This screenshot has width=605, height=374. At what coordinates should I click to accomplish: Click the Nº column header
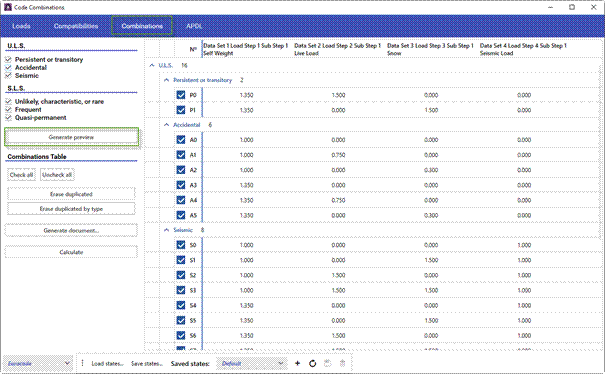[193, 49]
